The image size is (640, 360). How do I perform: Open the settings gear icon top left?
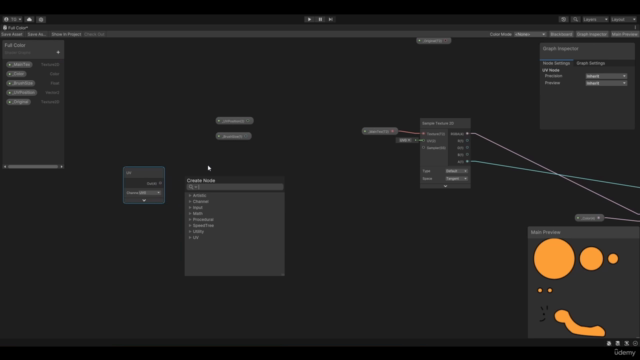coord(41,19)
